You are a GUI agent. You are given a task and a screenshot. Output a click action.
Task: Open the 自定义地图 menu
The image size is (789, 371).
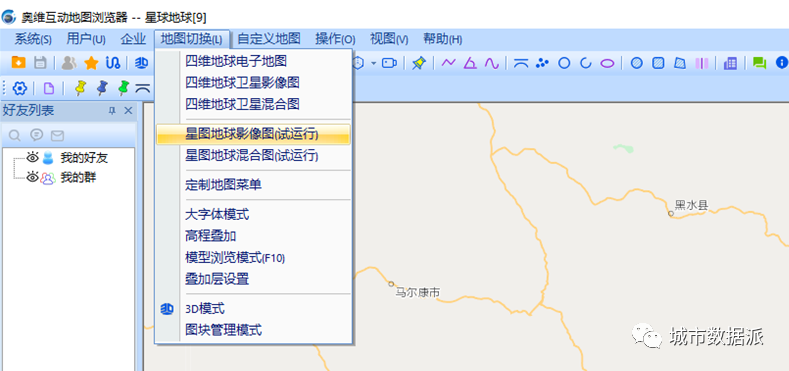tap(269, 39)
